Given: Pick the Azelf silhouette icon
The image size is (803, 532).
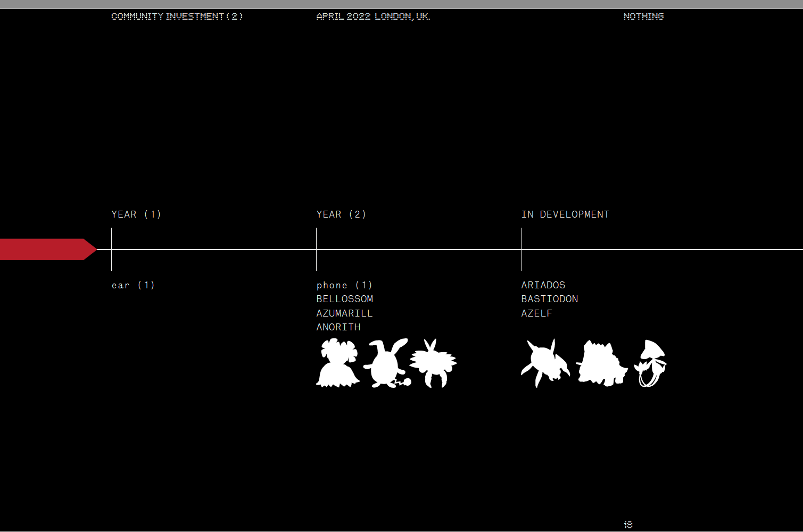Looking at the screenshot, I should [x=650, y=363].
